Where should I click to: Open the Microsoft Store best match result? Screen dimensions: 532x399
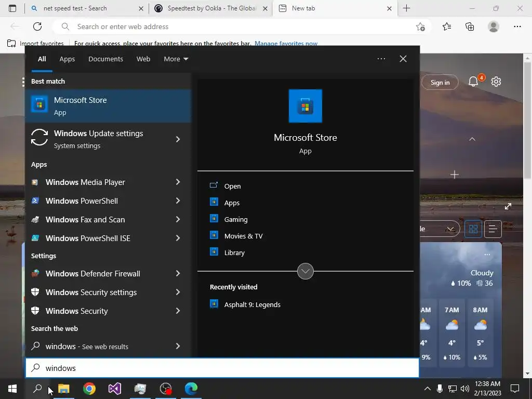coord(108,106)
